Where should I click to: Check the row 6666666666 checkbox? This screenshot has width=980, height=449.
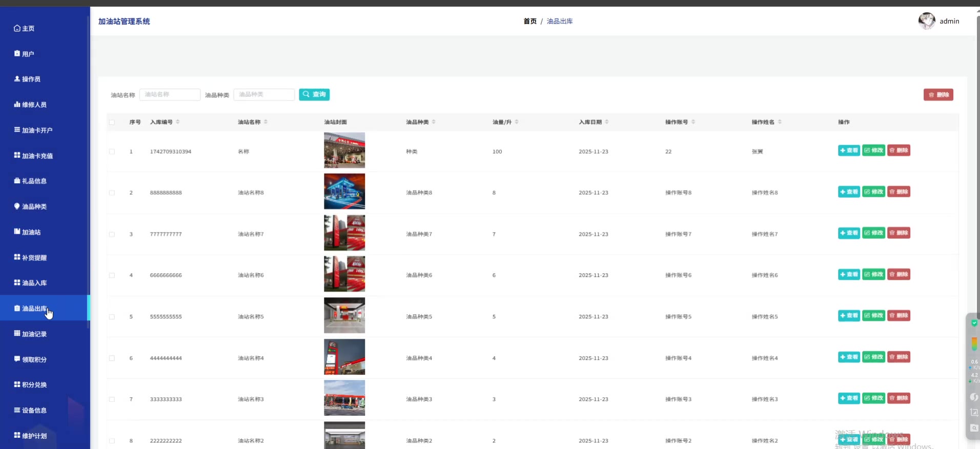click(x=112, y=275)
